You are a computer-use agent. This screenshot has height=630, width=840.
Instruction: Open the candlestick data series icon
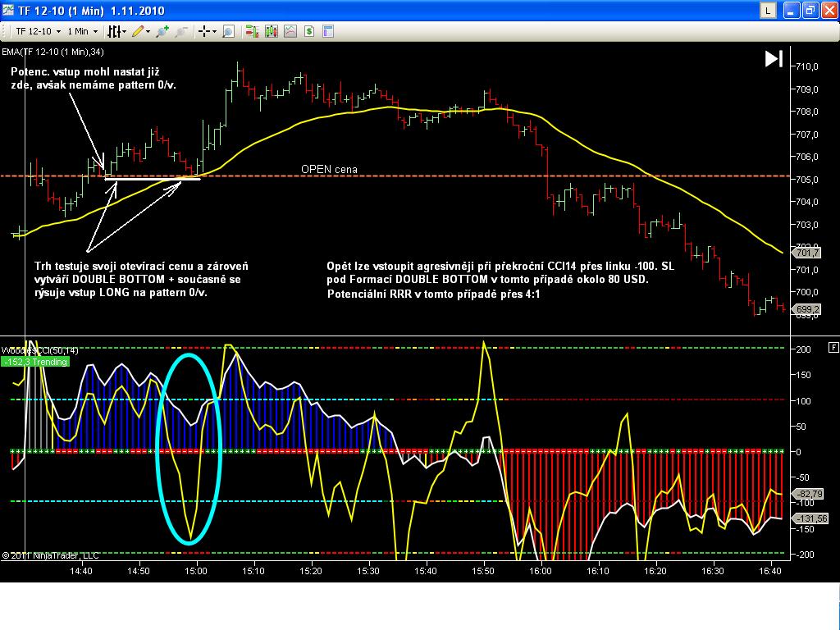(272, 32)
